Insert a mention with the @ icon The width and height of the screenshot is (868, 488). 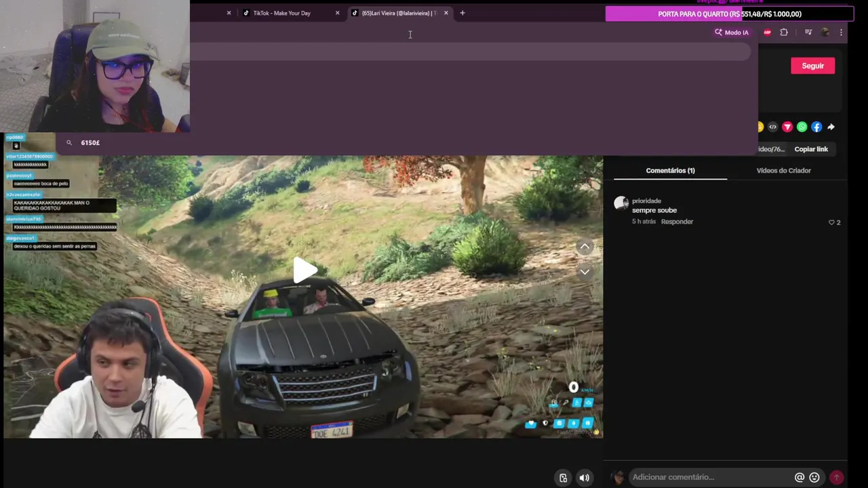800,477
